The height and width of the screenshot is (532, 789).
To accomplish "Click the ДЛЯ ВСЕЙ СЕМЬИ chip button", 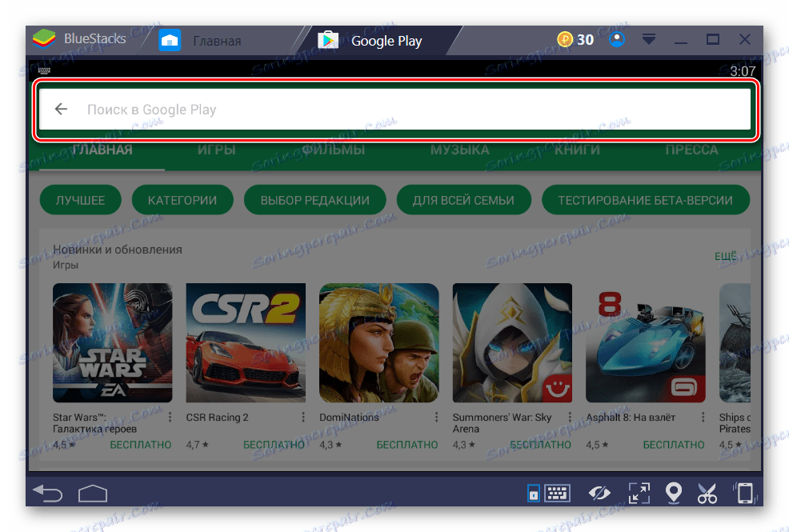I will click(x=463, y=200).
